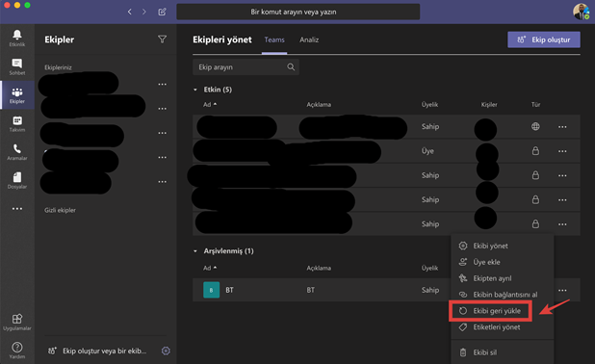Open more options for the globe team row
The width and height of the screenshot is (595, 364).
coord(562,127)
